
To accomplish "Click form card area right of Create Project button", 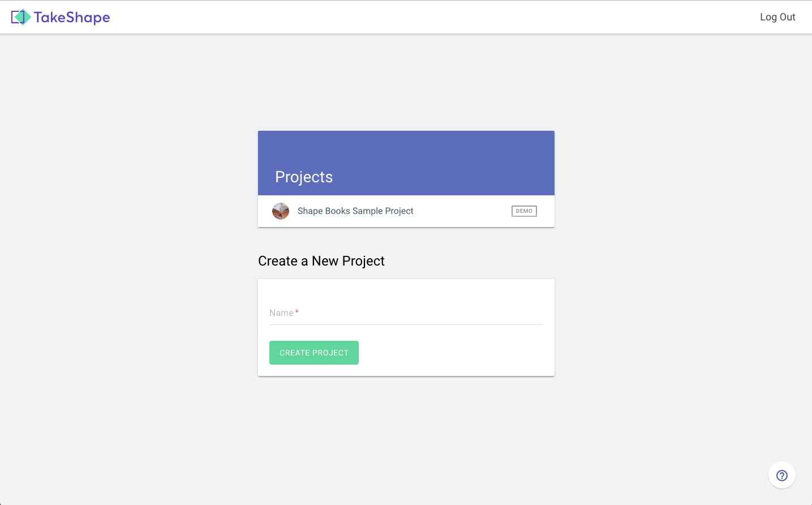I will tap(453, 353).
